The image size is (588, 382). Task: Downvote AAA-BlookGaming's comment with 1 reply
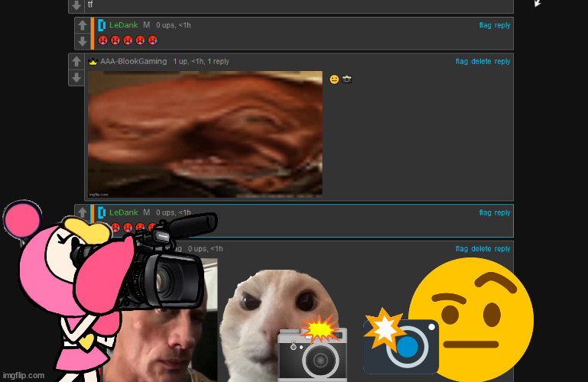(x=76, y=77)
